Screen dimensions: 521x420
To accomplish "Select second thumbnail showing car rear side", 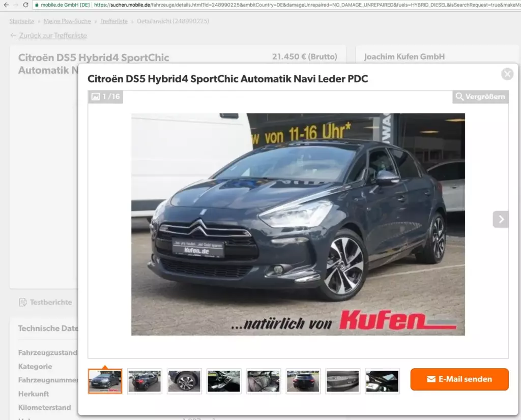I will click(144, 381).
